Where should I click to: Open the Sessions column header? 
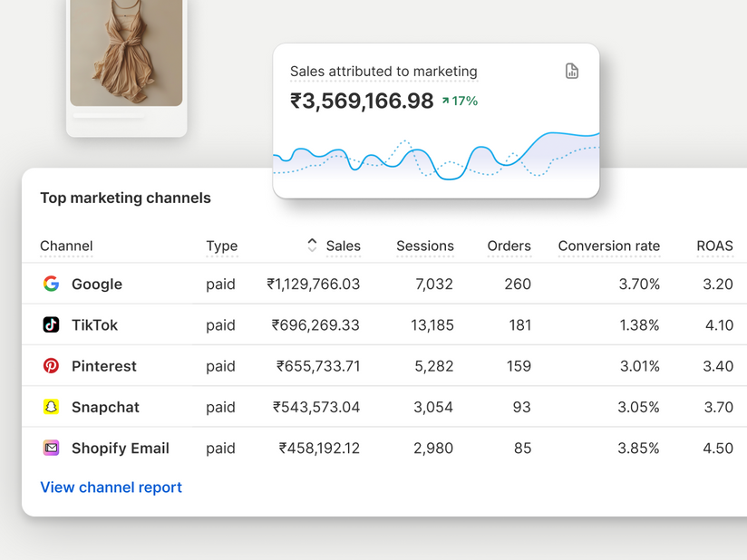coord(425,246)
